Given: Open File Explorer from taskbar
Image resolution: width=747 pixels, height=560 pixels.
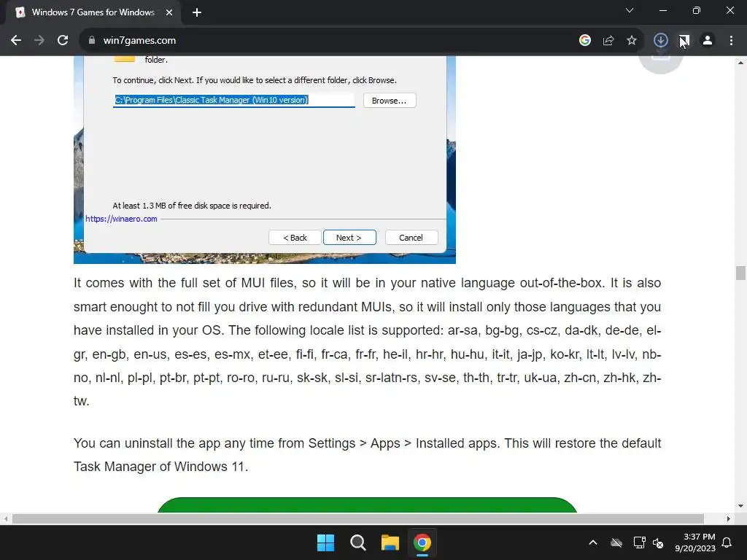Looking at the screenshot, I should pyautogui.click(x=390, y=542).
